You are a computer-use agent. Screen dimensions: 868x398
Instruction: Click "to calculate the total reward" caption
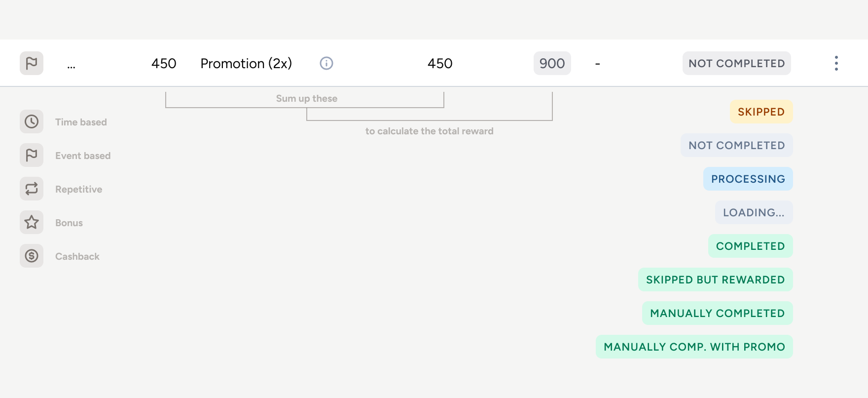[x=430, y=131]
